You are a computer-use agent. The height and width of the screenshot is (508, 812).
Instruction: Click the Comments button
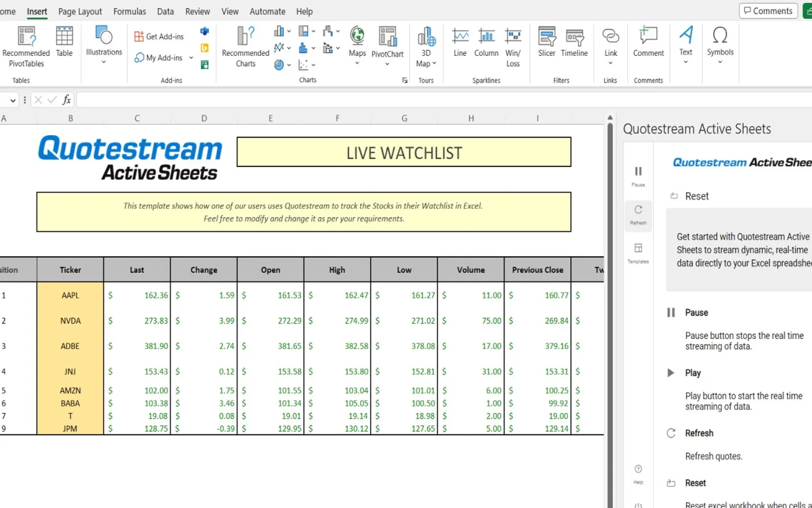[x=768, y=11]
